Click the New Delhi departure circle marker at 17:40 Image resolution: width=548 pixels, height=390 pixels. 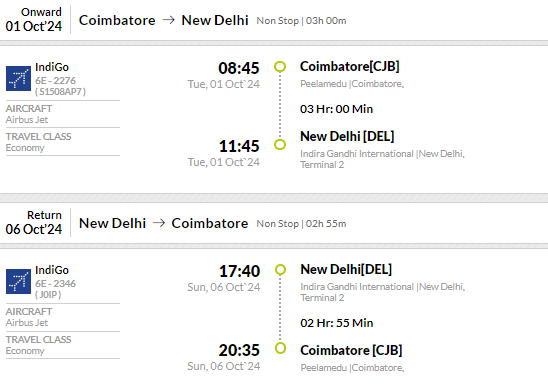[280, 269]
